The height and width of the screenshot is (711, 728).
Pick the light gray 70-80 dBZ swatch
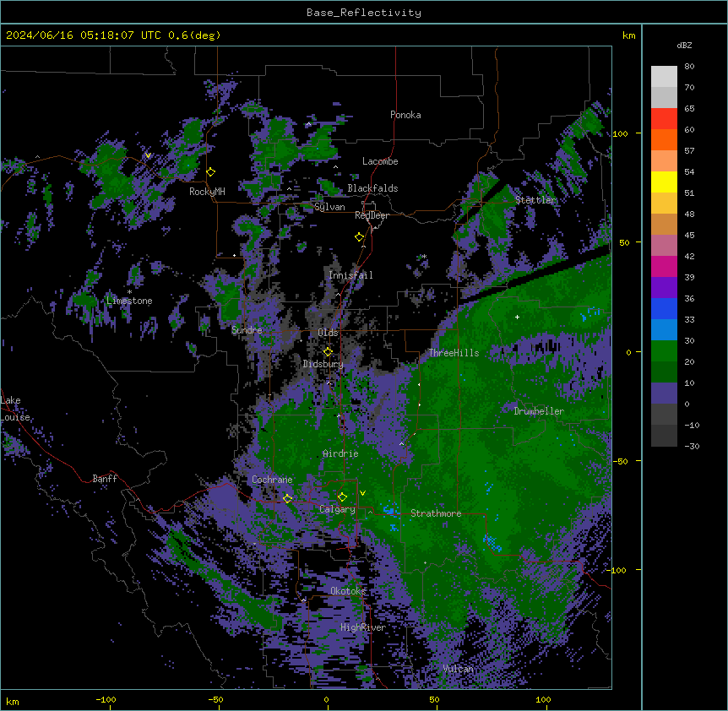click(664, 77)
